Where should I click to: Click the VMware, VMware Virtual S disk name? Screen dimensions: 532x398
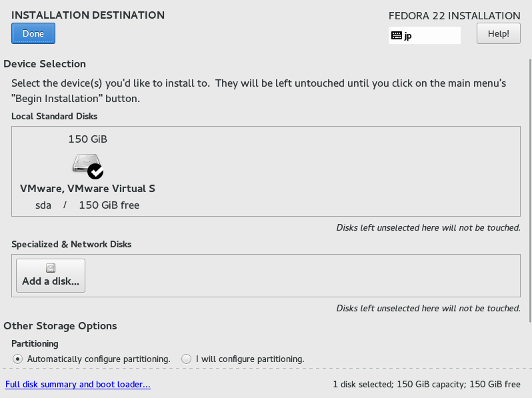pyautogui.click(x=87, y=189)
